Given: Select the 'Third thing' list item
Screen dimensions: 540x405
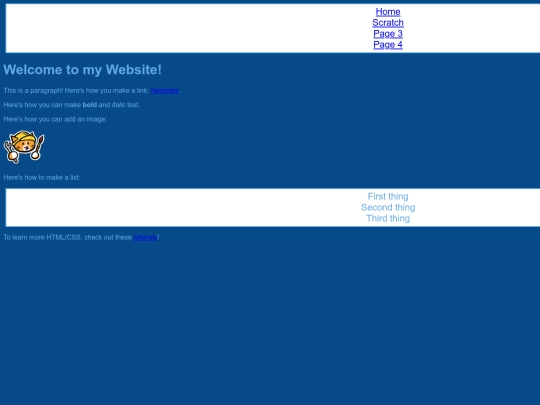Looking at the screenshot, I should (388, 218).
